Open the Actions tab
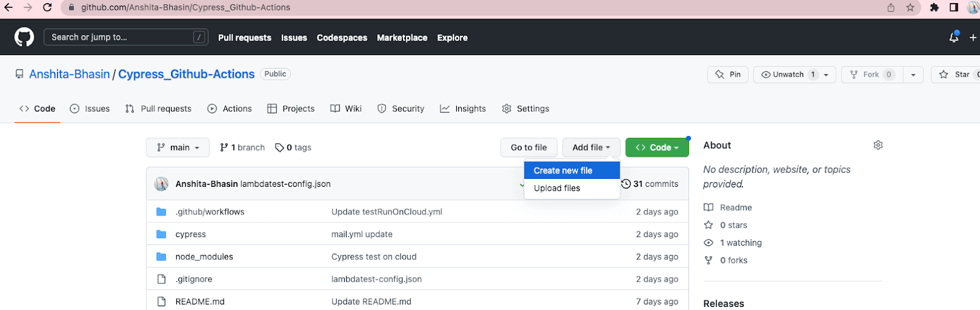The height and width of the screenshot is (310, 980). 230,108
